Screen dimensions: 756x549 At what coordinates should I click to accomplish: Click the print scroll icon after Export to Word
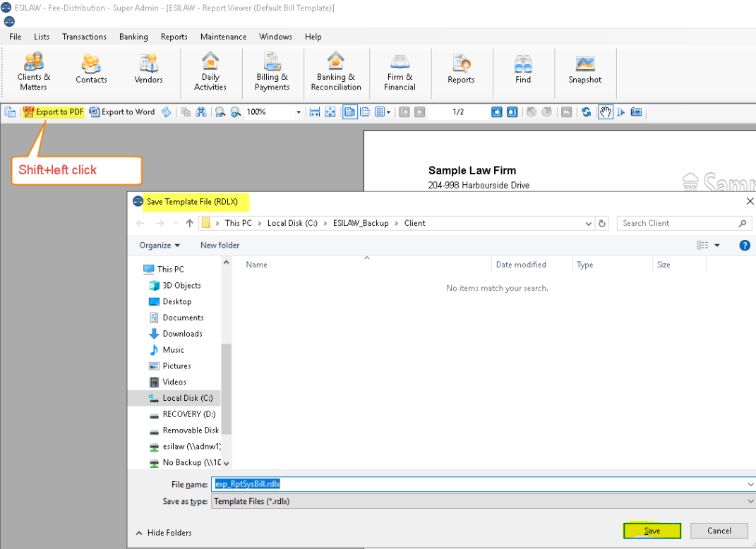click(166, 111)
